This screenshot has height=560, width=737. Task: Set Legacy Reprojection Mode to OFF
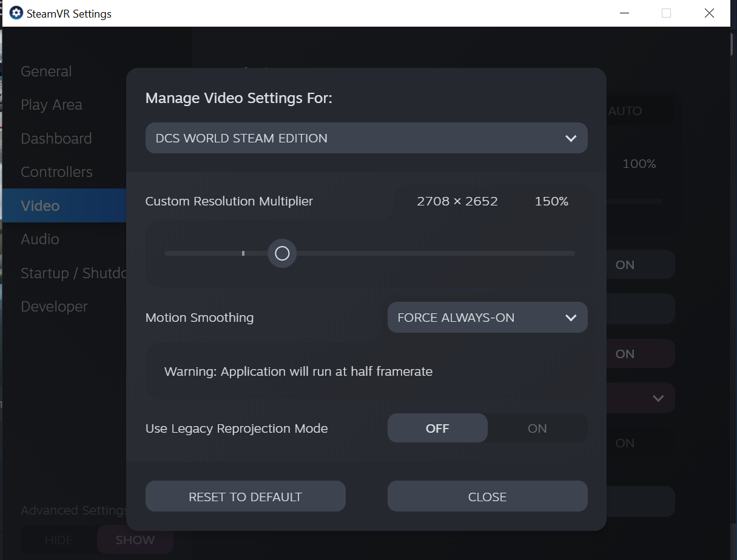click(437, 428)
